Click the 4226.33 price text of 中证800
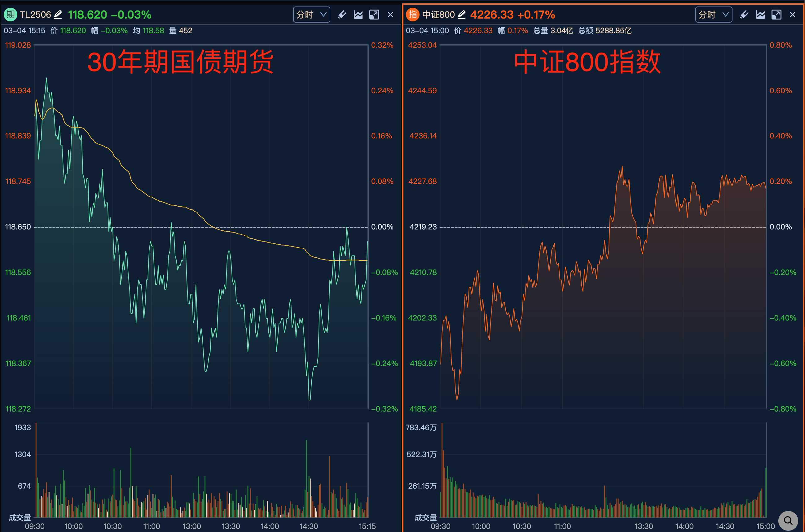This screenshot has height=532, width=805. pyautogui.click(x=491, y=15)
